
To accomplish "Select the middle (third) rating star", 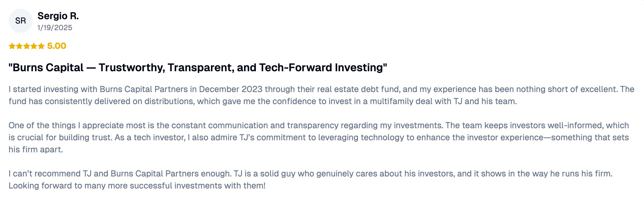I will pyautogui.click(x=27, y=46).
